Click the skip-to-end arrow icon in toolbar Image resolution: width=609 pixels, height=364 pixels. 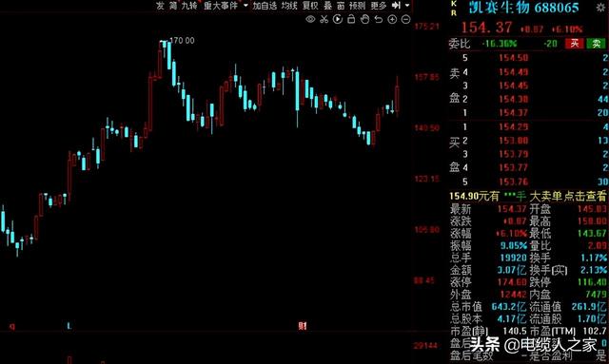[396, 6]
